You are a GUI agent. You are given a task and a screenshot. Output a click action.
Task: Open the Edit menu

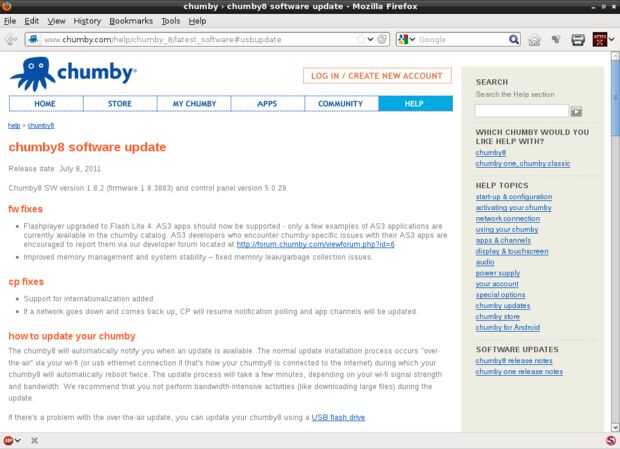point(32,21)
